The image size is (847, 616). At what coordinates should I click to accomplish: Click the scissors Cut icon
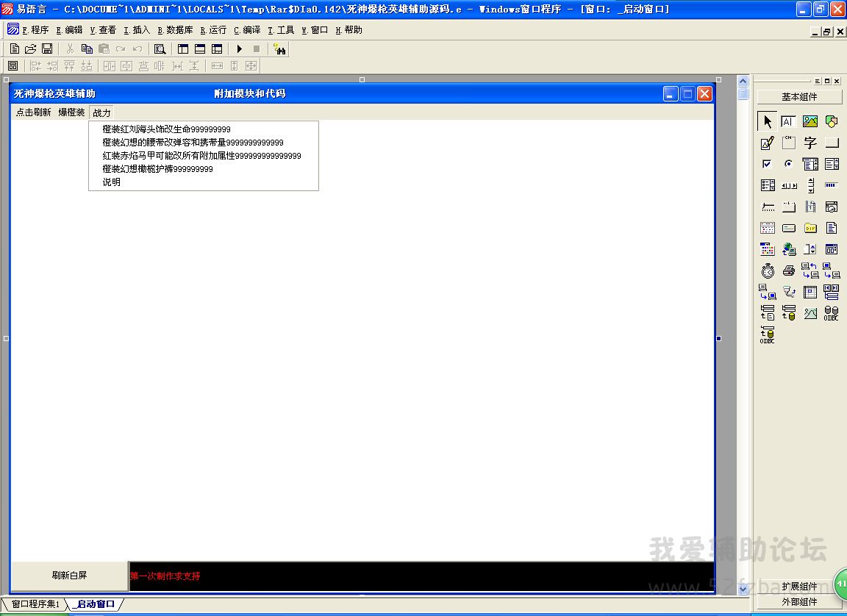(70, 49)
